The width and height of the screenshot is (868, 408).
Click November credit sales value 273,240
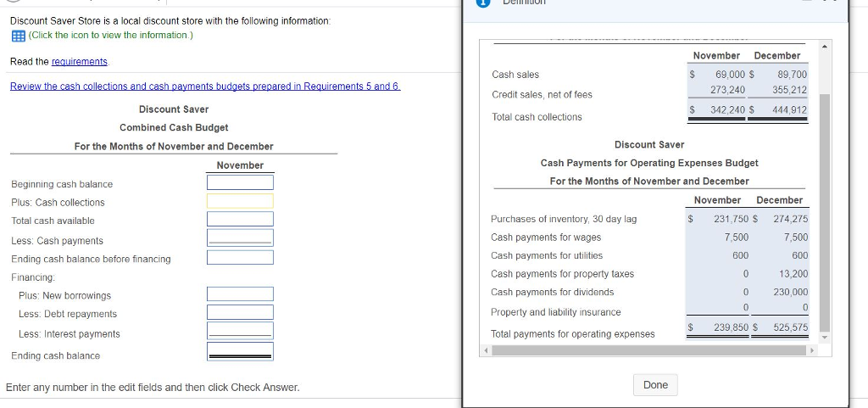tap(727, 90)
